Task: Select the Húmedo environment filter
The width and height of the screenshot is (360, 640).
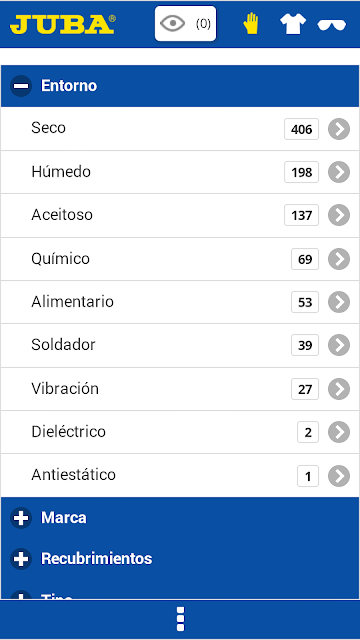Action: [x=180, y=172]
